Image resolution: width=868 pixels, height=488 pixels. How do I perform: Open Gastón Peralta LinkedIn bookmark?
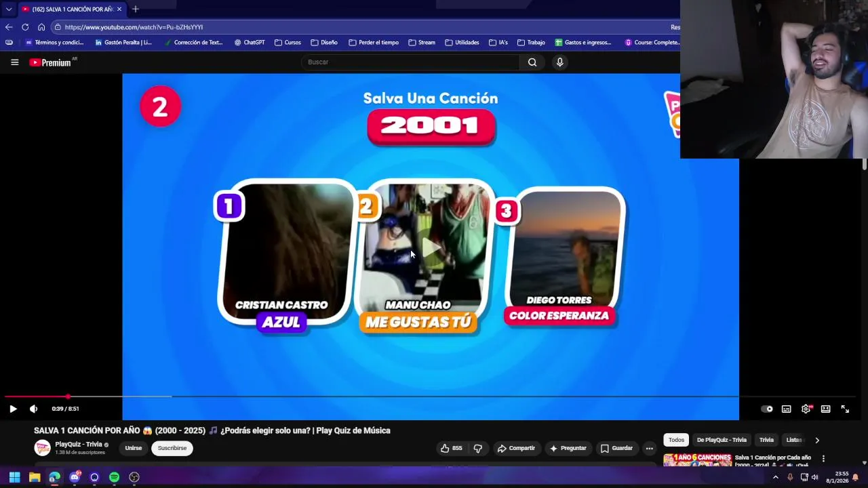tap(123, 43)
